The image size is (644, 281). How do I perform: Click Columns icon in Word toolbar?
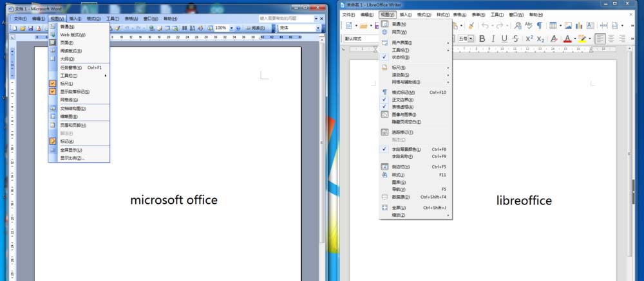click(x=184, y=28)
